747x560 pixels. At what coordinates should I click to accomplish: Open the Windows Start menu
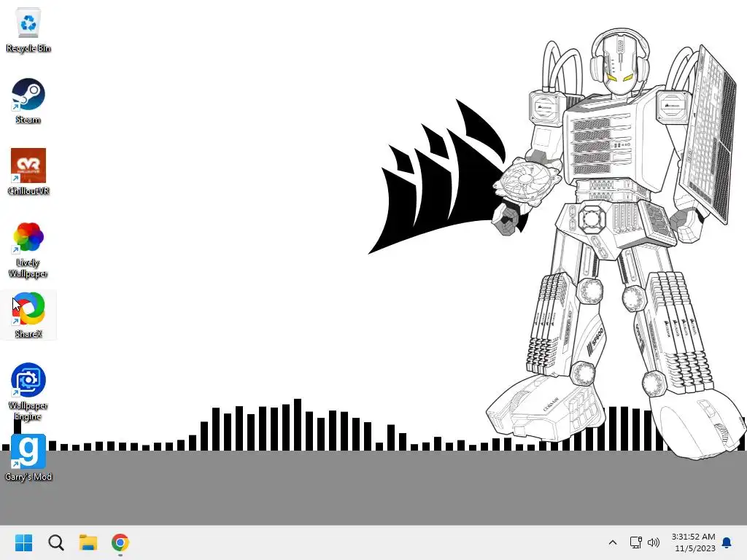[x=23, y=542]
